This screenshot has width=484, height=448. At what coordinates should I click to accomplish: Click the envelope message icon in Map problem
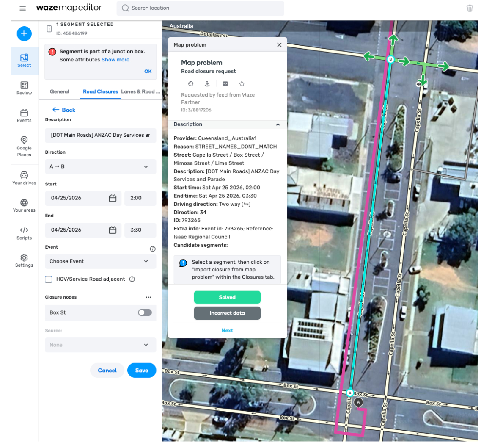coord(225,84)
